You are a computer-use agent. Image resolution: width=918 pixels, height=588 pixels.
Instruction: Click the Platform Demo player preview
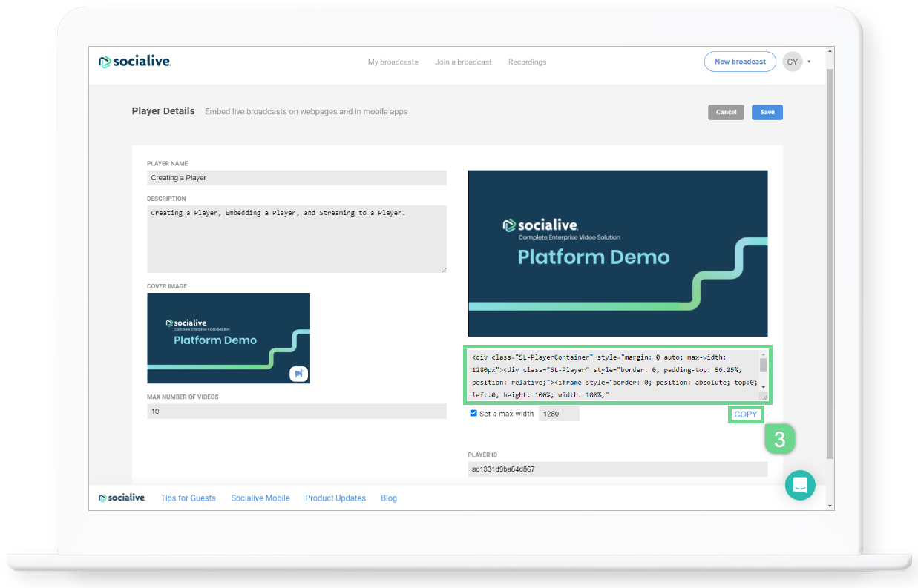(617, 254)
